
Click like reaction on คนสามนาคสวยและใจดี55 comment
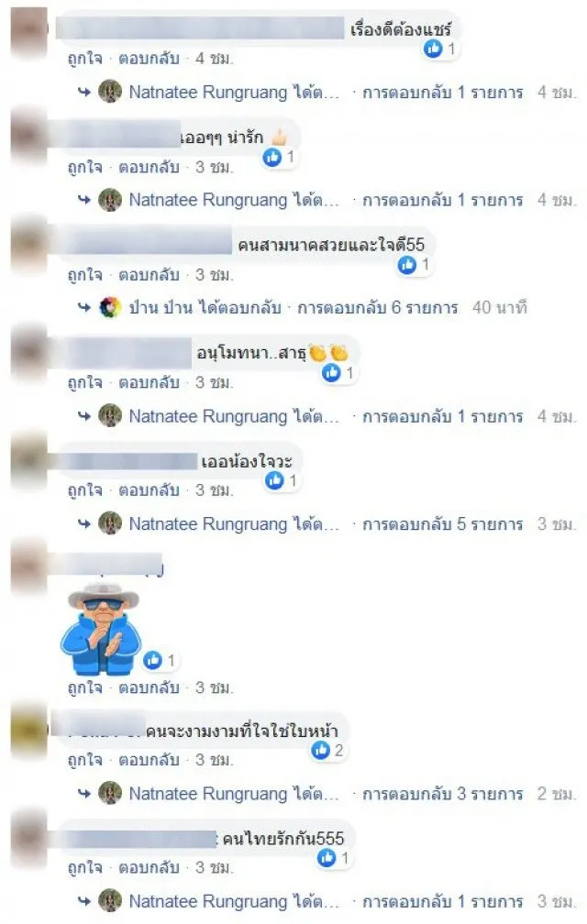[406, 265]
